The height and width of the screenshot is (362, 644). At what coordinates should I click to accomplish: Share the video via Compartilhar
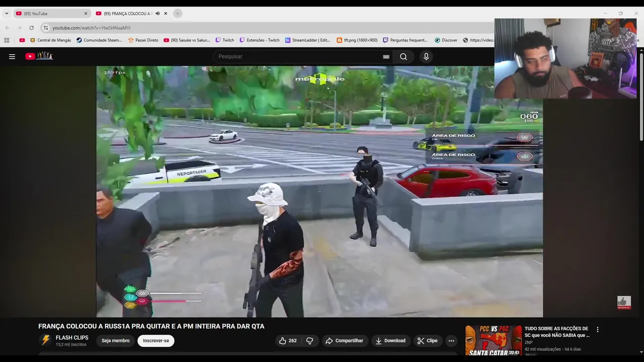[x=345, y=340]
